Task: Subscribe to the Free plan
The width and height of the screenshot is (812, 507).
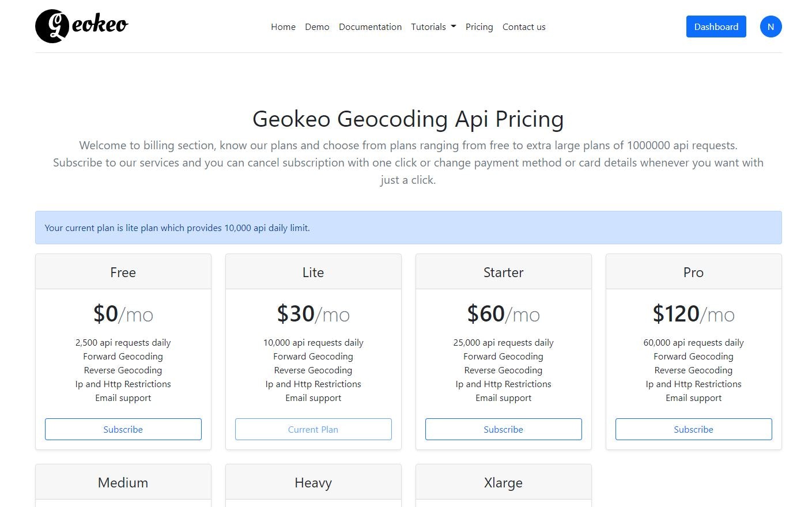Action: point(123,429)
